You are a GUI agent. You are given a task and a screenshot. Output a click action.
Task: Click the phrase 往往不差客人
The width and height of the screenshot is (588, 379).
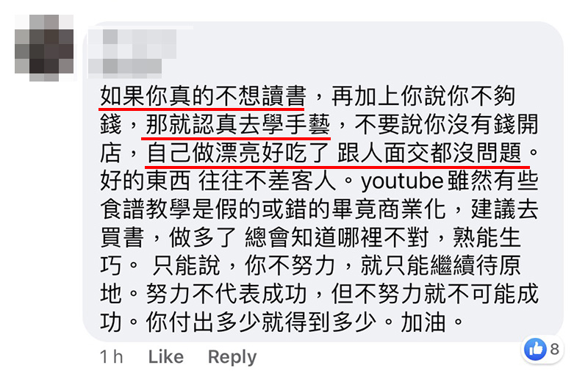point(267,181)
